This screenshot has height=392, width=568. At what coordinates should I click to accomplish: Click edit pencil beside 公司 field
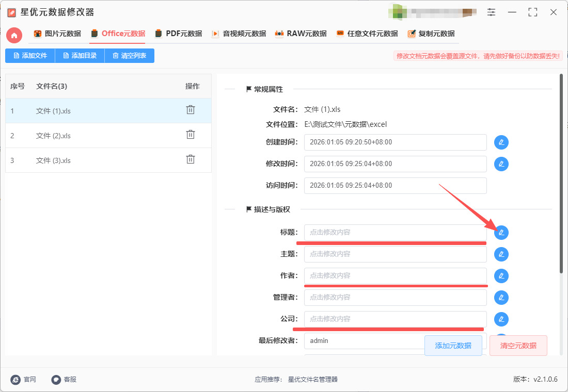[501, 319]
